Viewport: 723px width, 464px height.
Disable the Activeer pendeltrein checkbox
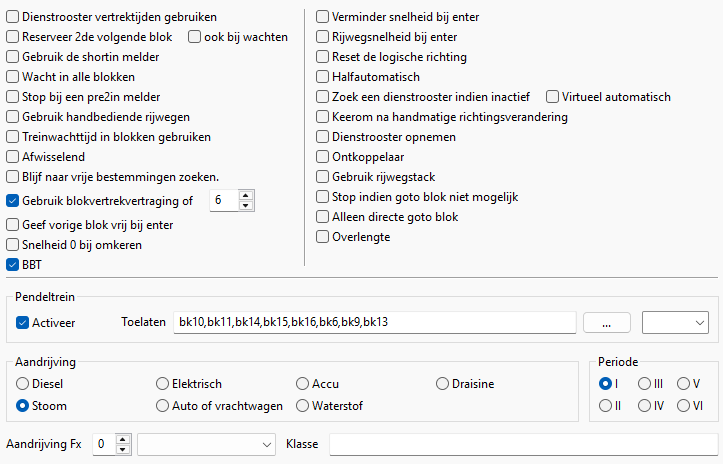point(23,322)
